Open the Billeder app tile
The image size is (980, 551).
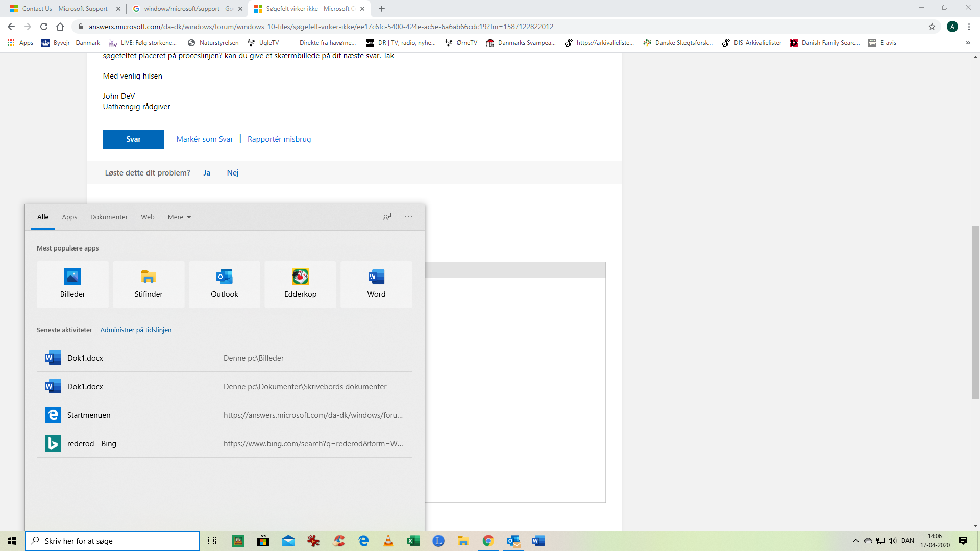pyautogui.click(x=72, y=284)
